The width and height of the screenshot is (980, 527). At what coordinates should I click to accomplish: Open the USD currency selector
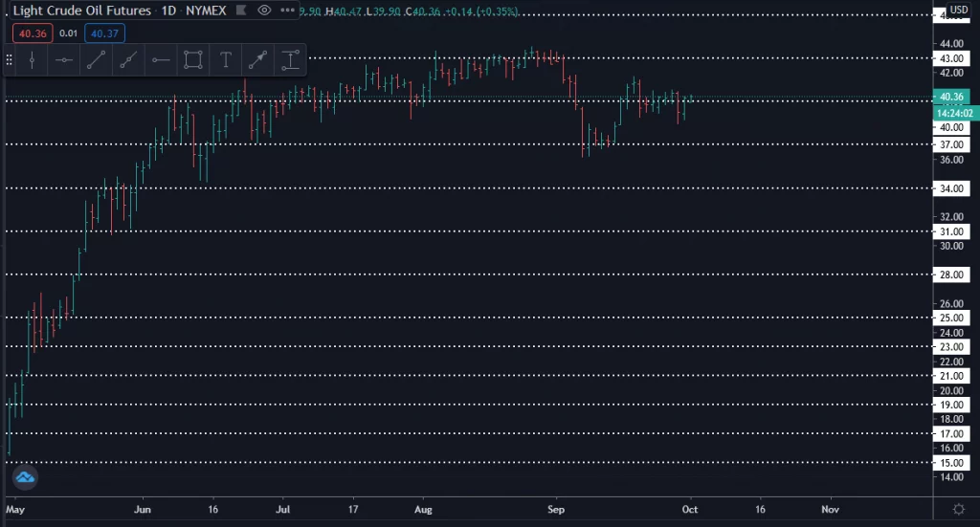pyautogui.click(x=957, y=10)
